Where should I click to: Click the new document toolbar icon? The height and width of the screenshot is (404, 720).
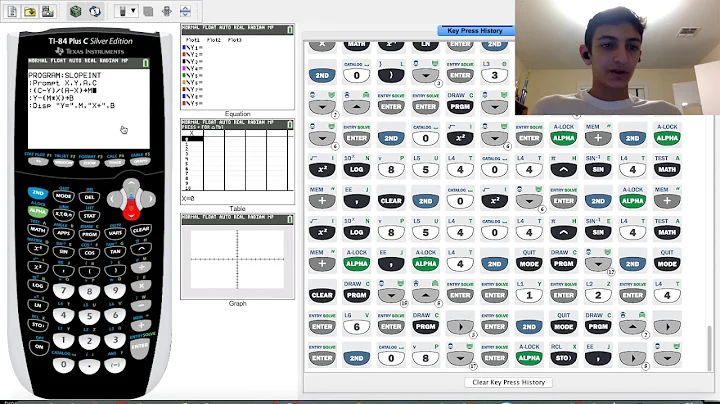point(12,11)
